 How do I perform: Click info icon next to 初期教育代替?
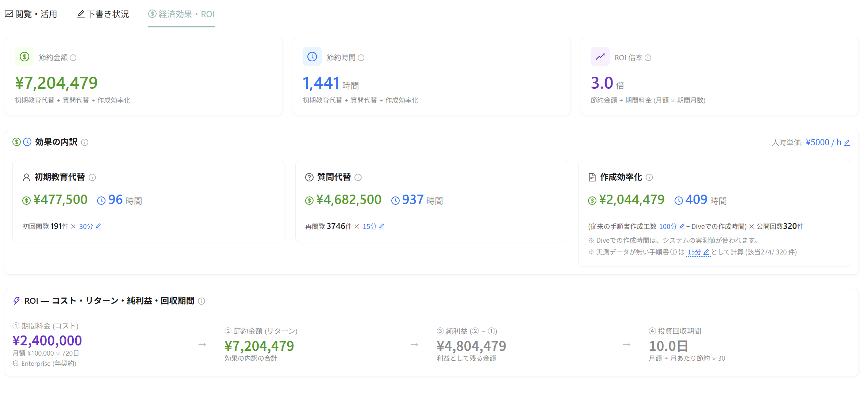(x=92, y=177)
